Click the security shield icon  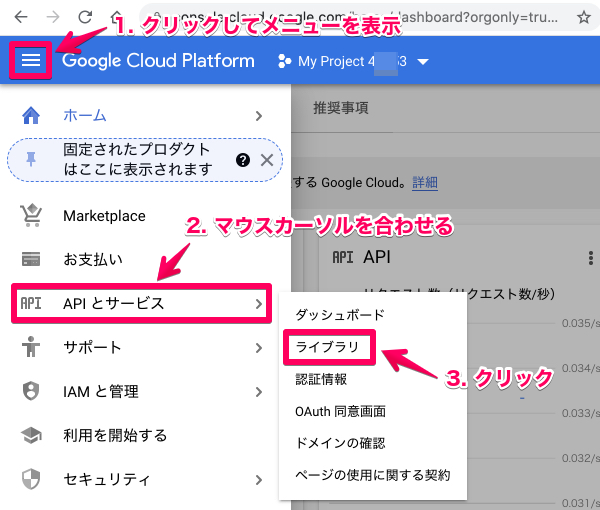[x=31, y=480]
